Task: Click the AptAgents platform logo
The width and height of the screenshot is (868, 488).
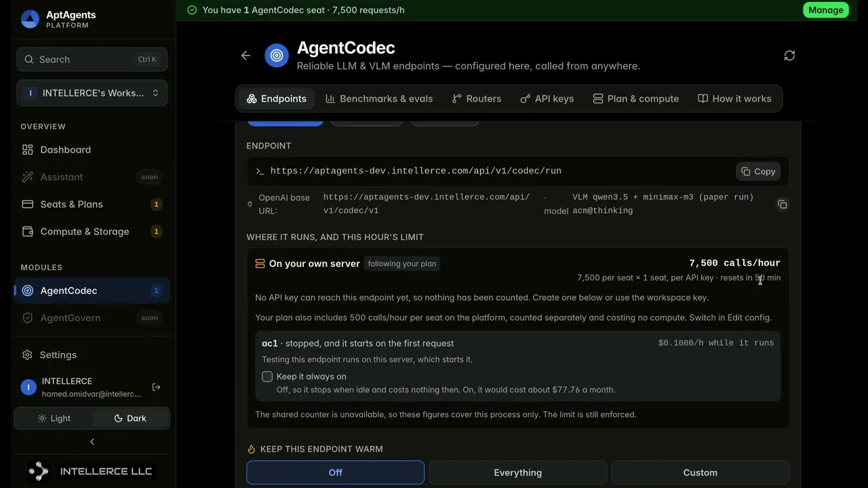Action: pos(30,19)
